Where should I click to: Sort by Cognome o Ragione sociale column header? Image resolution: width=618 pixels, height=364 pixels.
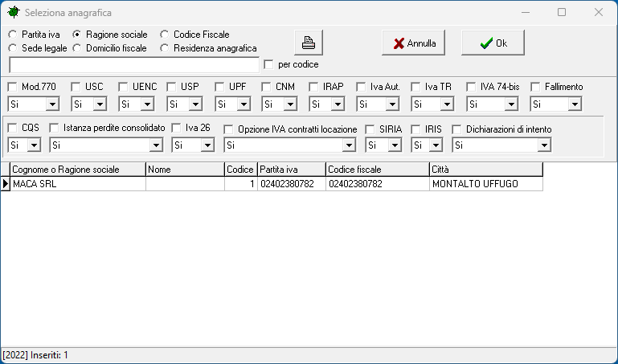point(77,170)
